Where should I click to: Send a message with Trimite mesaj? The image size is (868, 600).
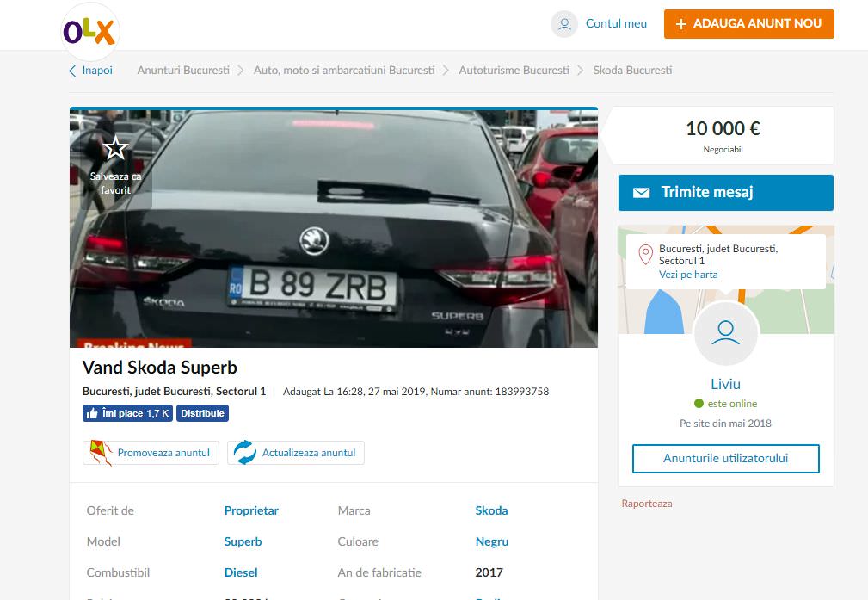(x=726, y=193)
